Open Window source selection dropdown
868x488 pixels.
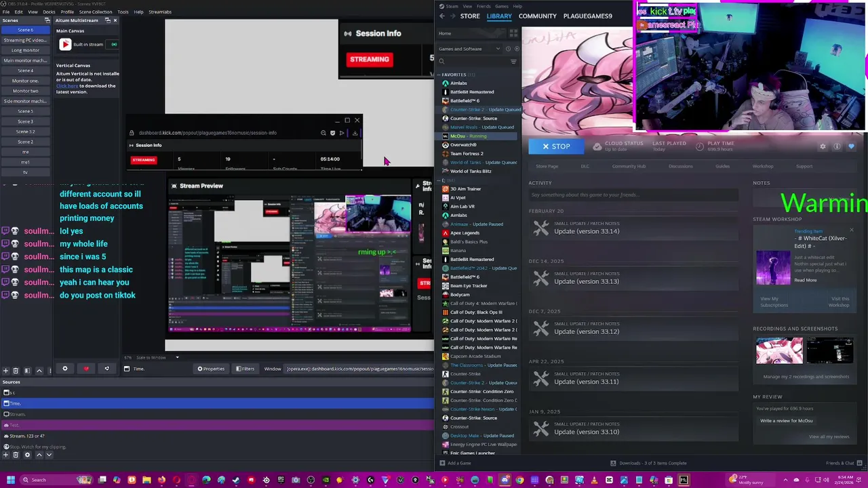click(x=359, y=369)
